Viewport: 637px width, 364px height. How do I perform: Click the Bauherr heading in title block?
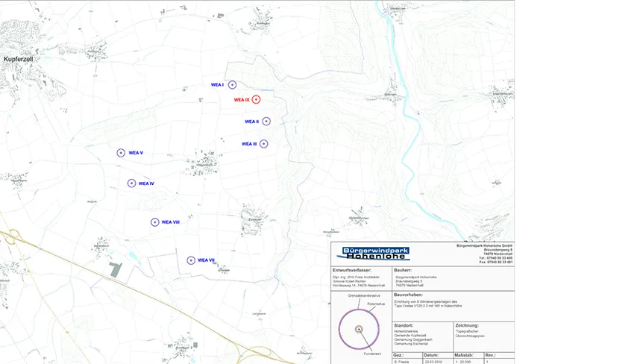coord(404,270)
